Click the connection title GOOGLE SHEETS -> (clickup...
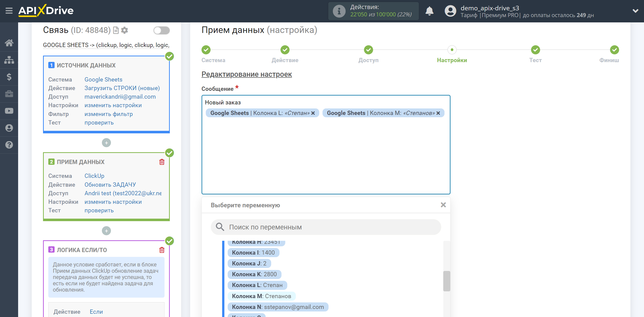644x317 pixels. pos(106,45)
